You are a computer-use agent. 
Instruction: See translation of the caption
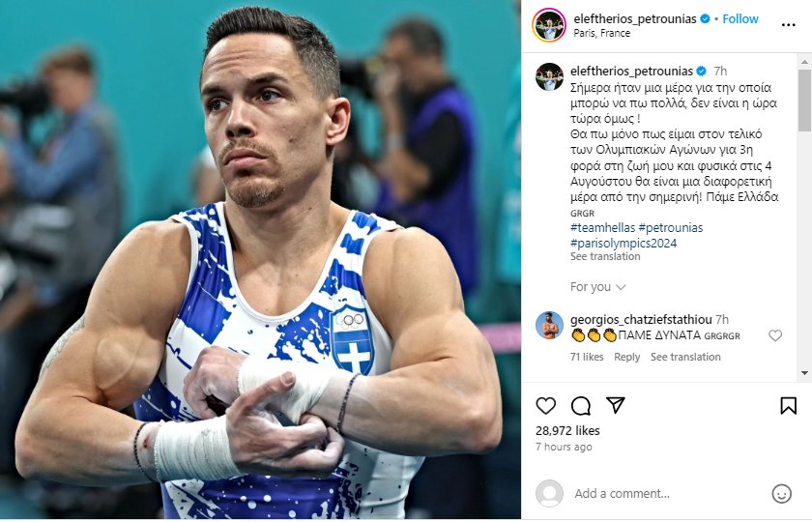[x=605, y=256]
